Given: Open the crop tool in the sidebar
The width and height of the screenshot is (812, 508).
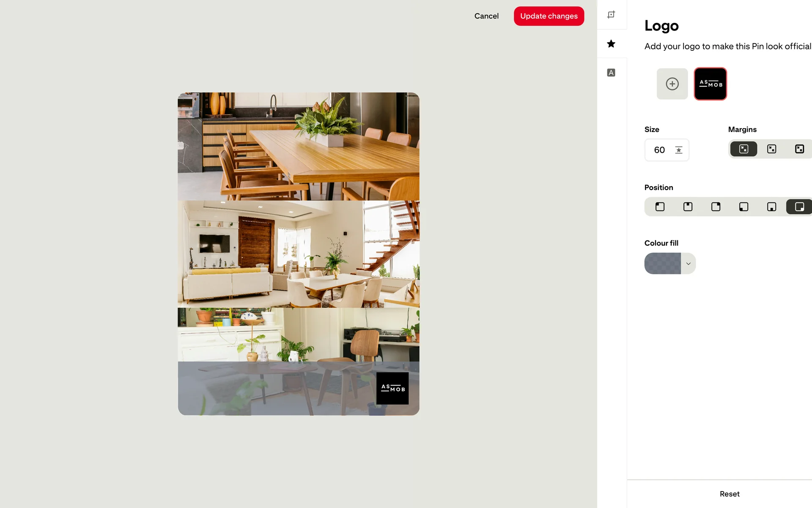Looking at the screenshot, I should (611, 15).
